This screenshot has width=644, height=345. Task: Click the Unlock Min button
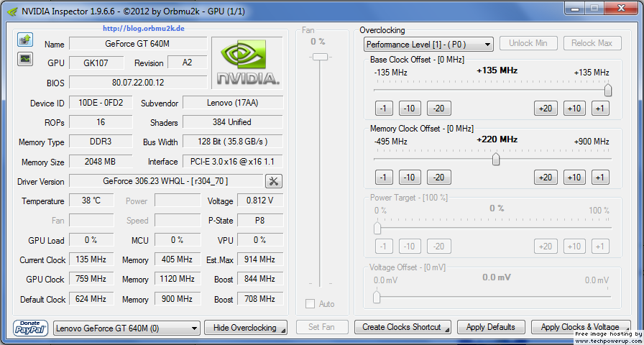point(528,43)
